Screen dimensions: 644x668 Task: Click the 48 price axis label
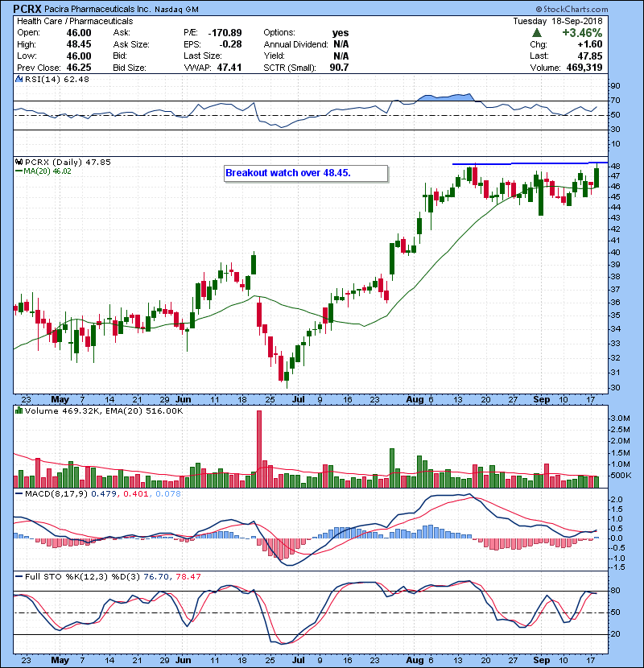(615, 166)
